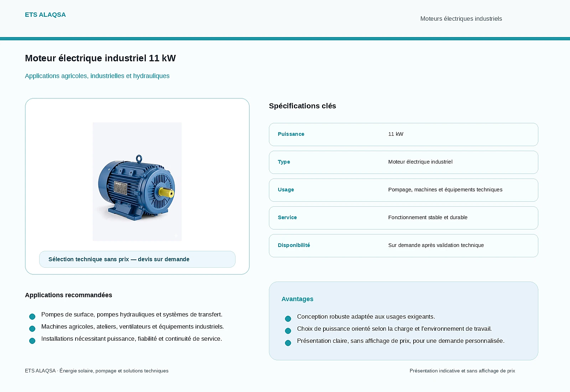
Task: Select the text 'Pompes de surface, pompes hydrauliques et systèmes de transfert.'
Action: click(132, 314)
